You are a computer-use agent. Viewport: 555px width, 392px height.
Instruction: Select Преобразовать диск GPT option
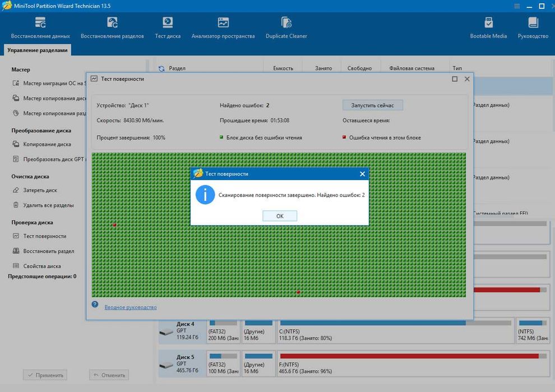click(49, 159)
